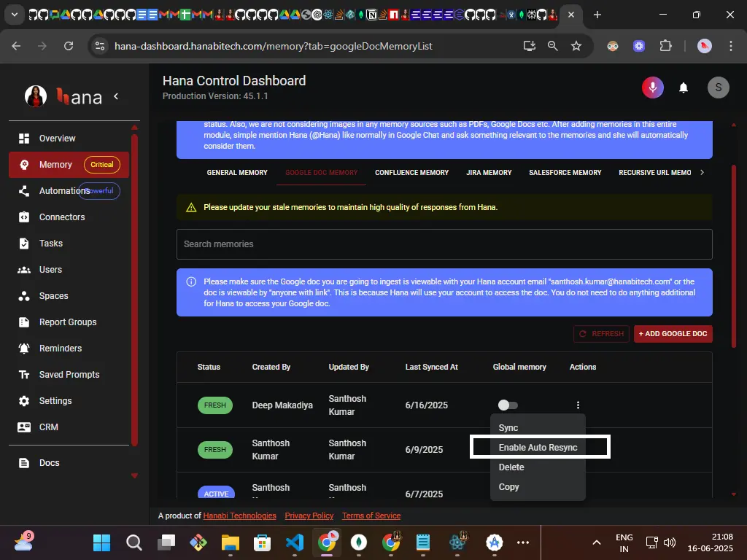Click the Refresh button

[601, 334]
